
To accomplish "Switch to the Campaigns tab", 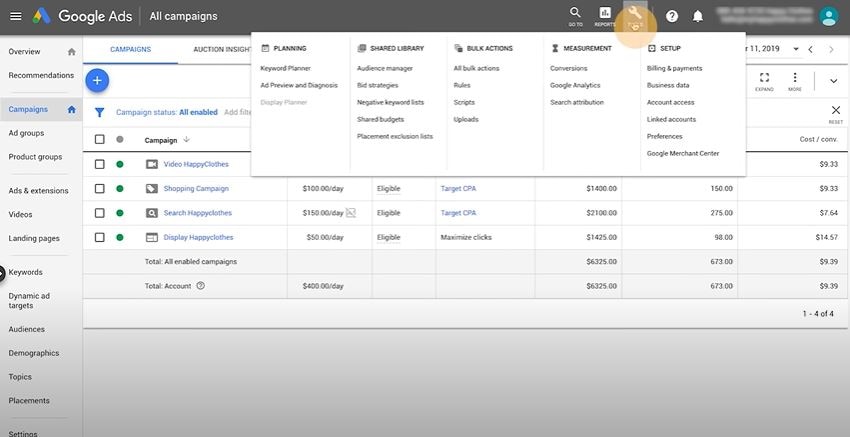I will [x=131, y=49].
